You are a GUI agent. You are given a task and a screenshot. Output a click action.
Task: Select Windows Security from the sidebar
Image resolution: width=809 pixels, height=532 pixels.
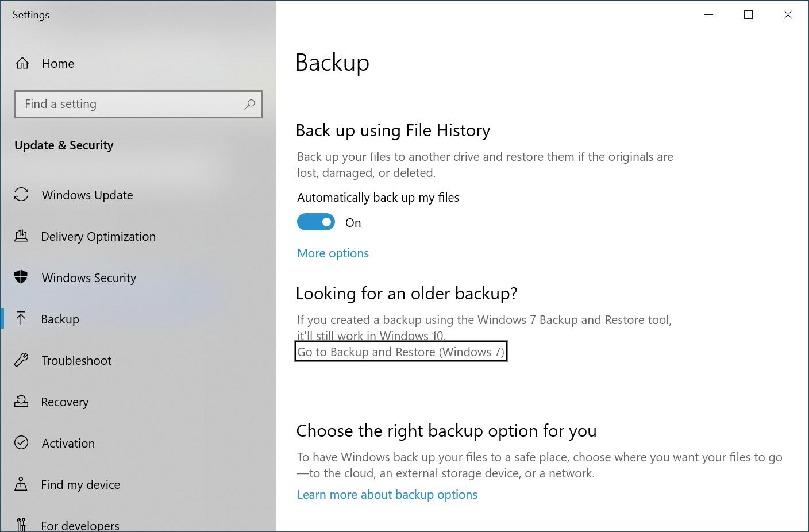click(x=88, y=277)
